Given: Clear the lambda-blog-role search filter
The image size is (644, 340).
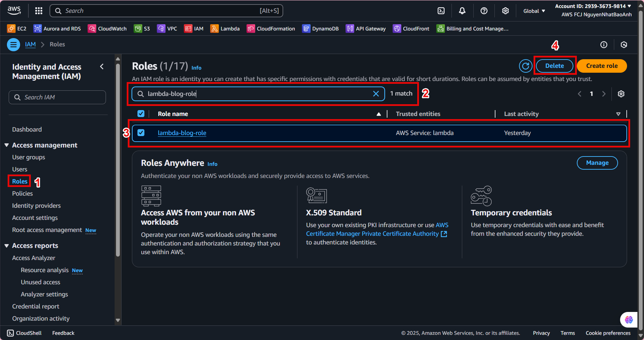Looking at the screenshot, I should pos(376,94).
